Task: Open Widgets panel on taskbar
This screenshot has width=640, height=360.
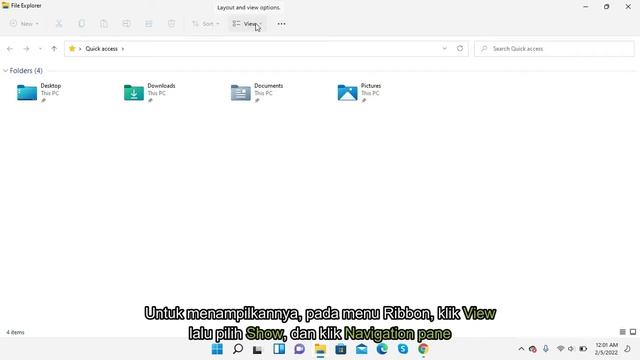Action: coord(279,349)
